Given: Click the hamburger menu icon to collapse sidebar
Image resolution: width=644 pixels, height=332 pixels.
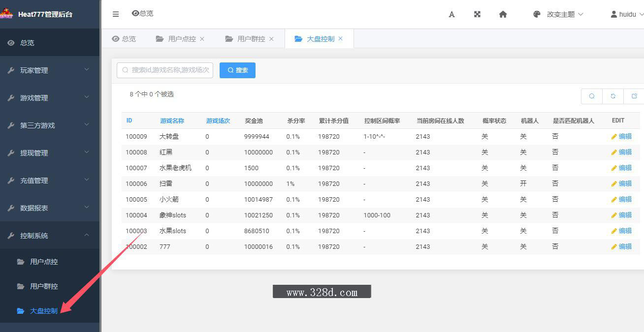Looking at the screenshot, I should pos(116,14).
